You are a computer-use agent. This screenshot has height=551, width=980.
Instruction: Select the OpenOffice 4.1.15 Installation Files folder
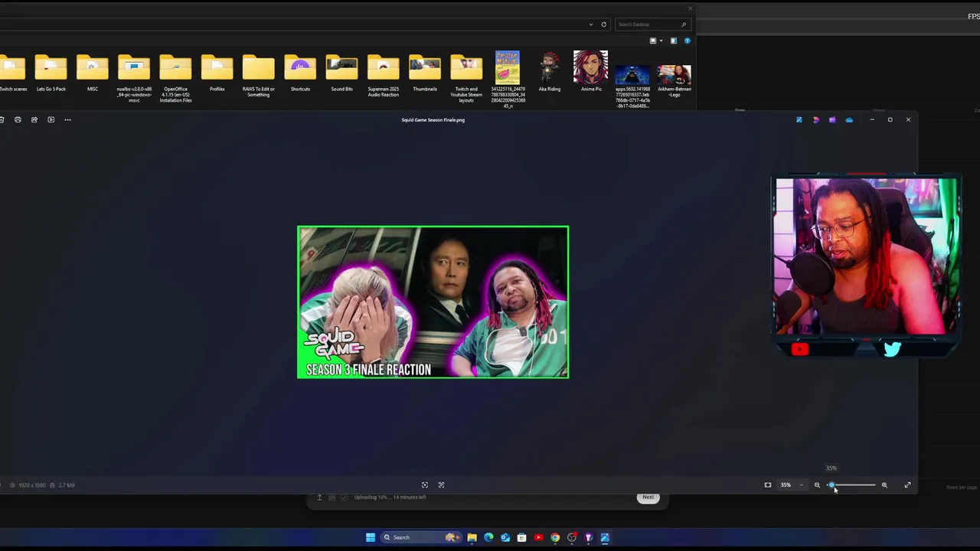175,79
